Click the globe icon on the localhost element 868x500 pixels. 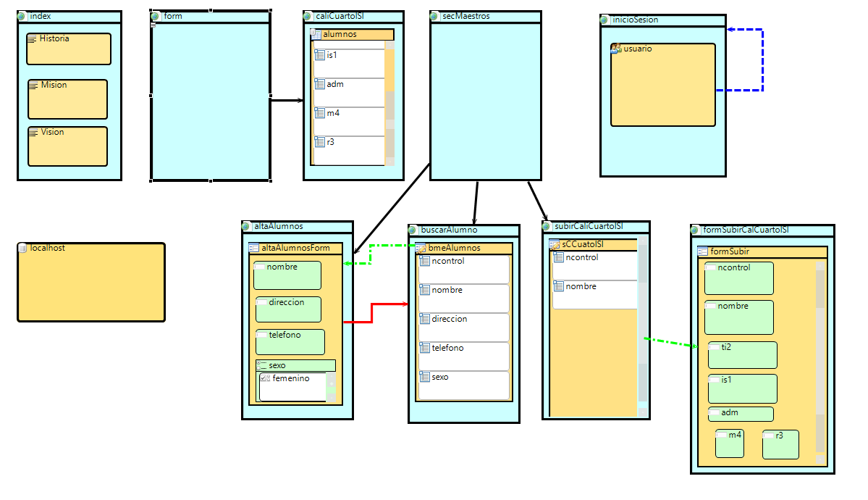point(24,247)
